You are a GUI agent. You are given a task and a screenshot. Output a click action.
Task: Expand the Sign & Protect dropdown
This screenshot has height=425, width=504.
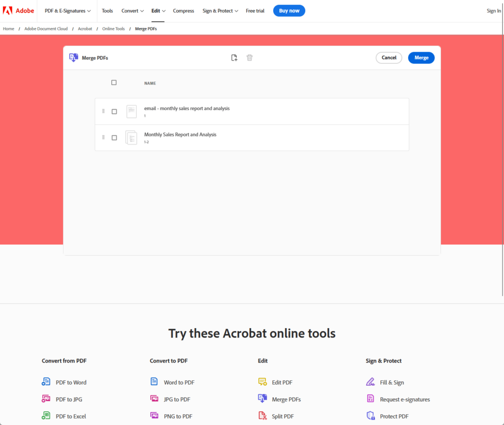(x=220, y=11)
